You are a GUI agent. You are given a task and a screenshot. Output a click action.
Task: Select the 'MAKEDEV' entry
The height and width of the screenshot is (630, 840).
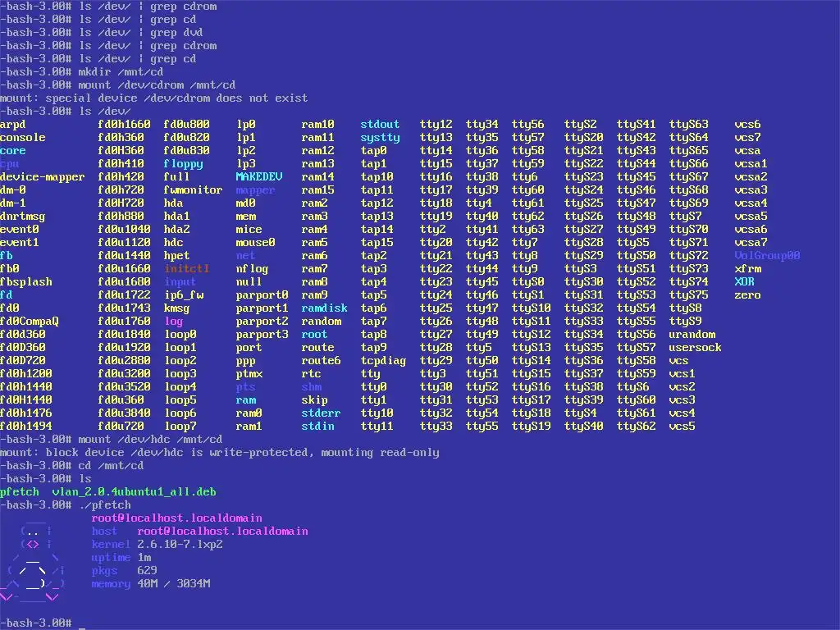(x=258, y=177)
